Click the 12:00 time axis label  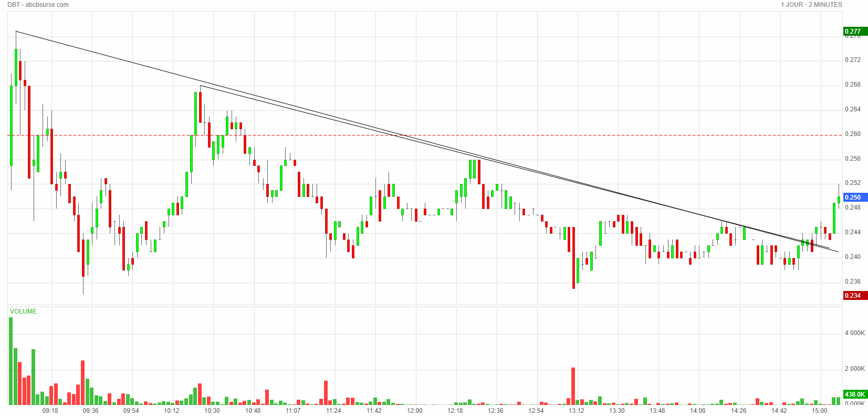[x=415, y=411]
